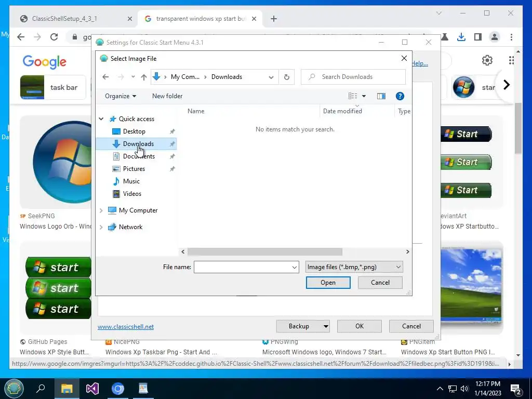Click the Open button in file dialog
Screen dimensions: 532x399
[328, 283]
